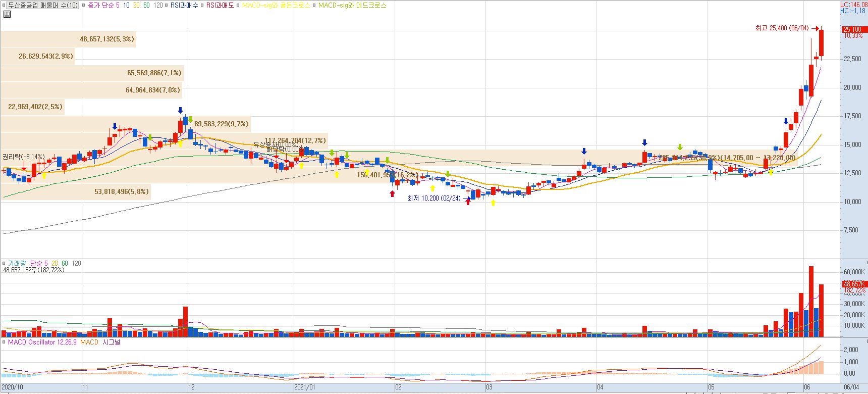Select the 48,657,132주(182.72%) volume readout
Viewport: 868px width, 394px height.
[x=34, y=270]
